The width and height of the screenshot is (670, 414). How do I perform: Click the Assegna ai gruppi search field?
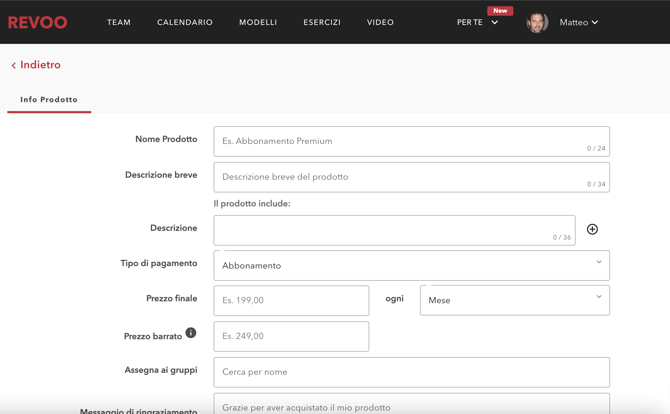(411, 372)
